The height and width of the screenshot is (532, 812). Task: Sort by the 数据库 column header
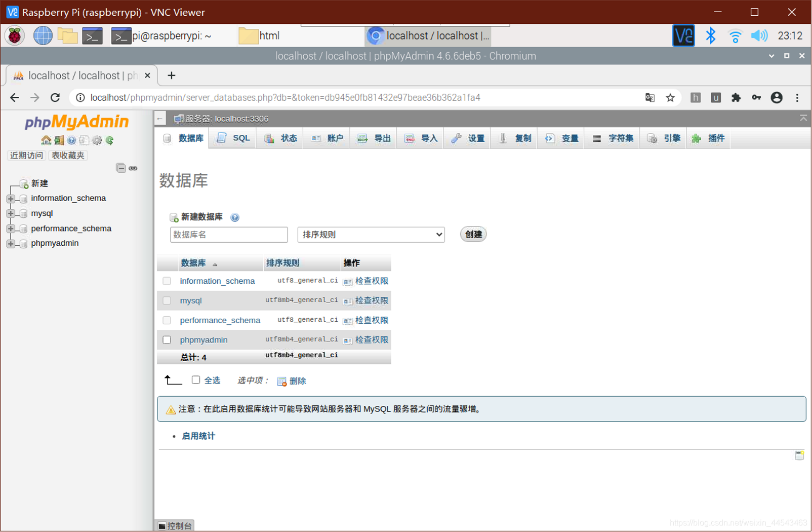[x=193, y=263]
